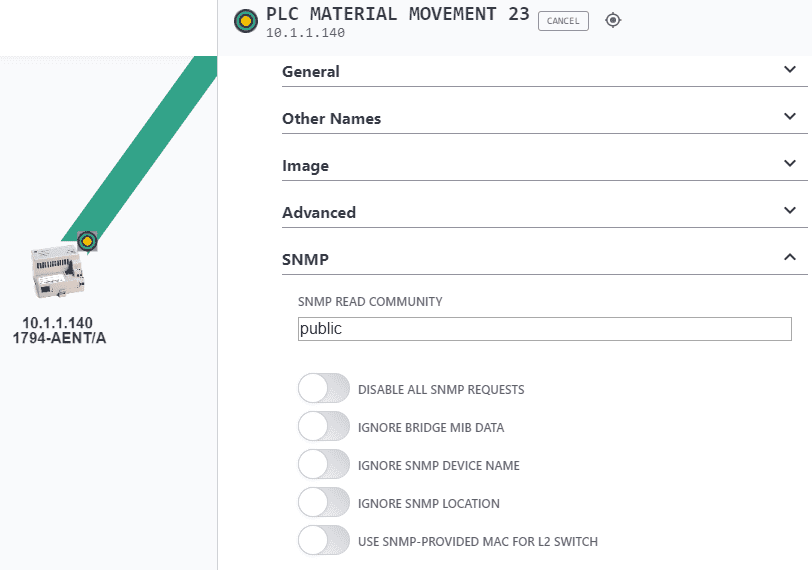Click the Advanced section heading
812x570 pixels.
point(319,213)
